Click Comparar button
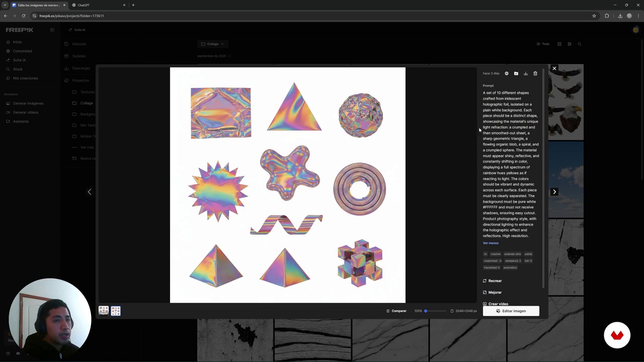The width and height of the screenshot is (644, 362). [x=396, y=311]
